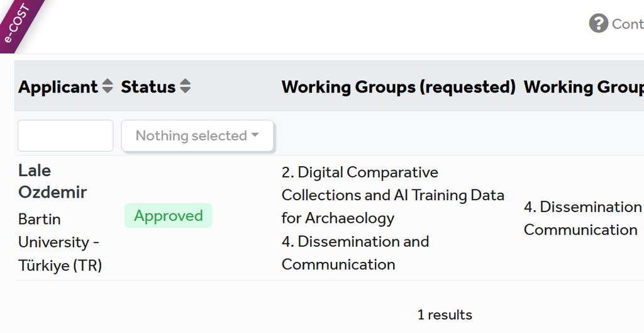Image resolution: width=644 pixels, height=333 pixels.
Task: Focus the Applicant filter text box
Action: point(65,136)
